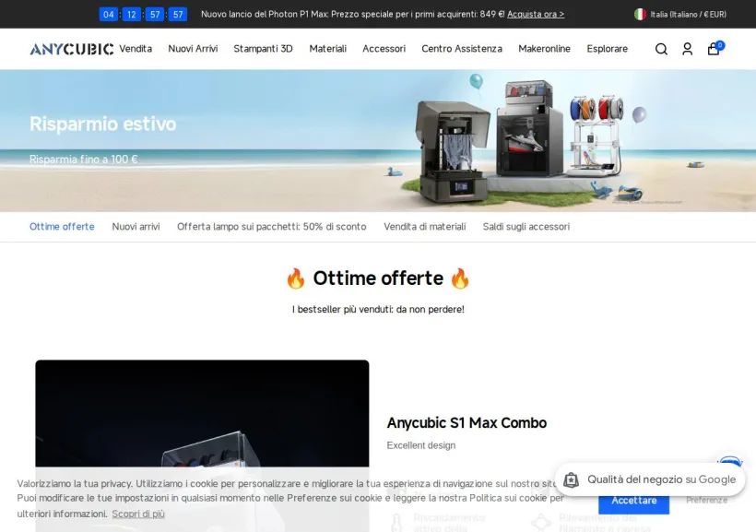Open Italia language and currency selector
This screenshot has width=756, height=532.
click(680, 15)
